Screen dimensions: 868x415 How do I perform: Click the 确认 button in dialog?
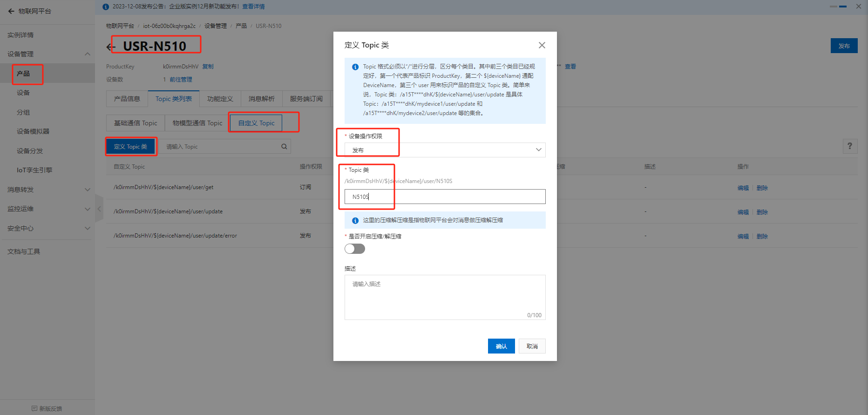coord(501,346)
